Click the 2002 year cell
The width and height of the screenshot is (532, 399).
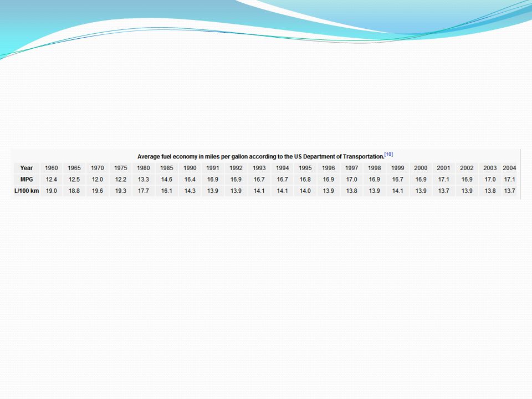click(467, 168)
